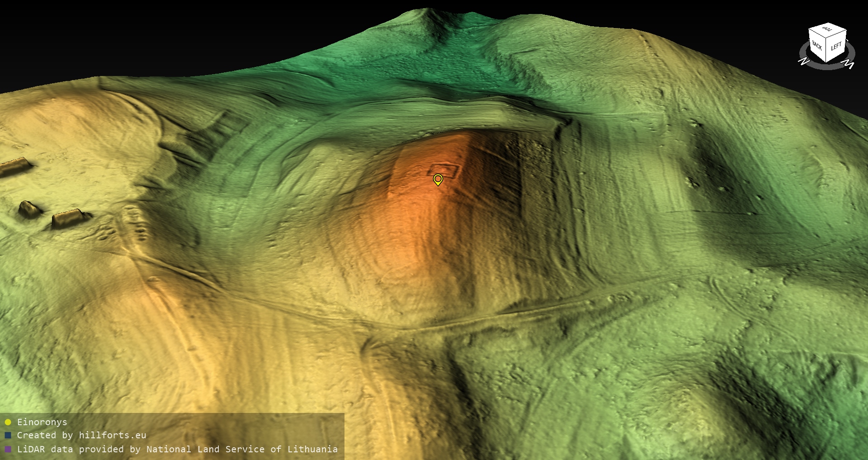The width and height of the screenshot is (868, 460).
Task: Switch to the LEFT view on the cube
Action: coord(836,47)
